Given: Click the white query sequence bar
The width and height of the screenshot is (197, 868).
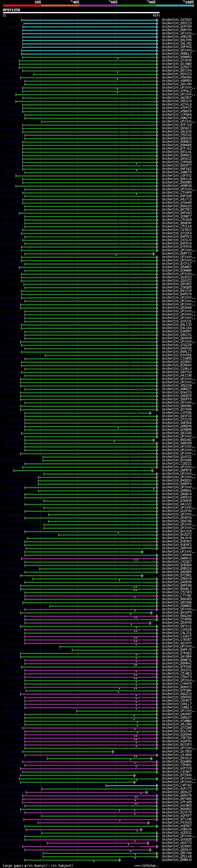Looking at the screenshot, I should point(81,13).
